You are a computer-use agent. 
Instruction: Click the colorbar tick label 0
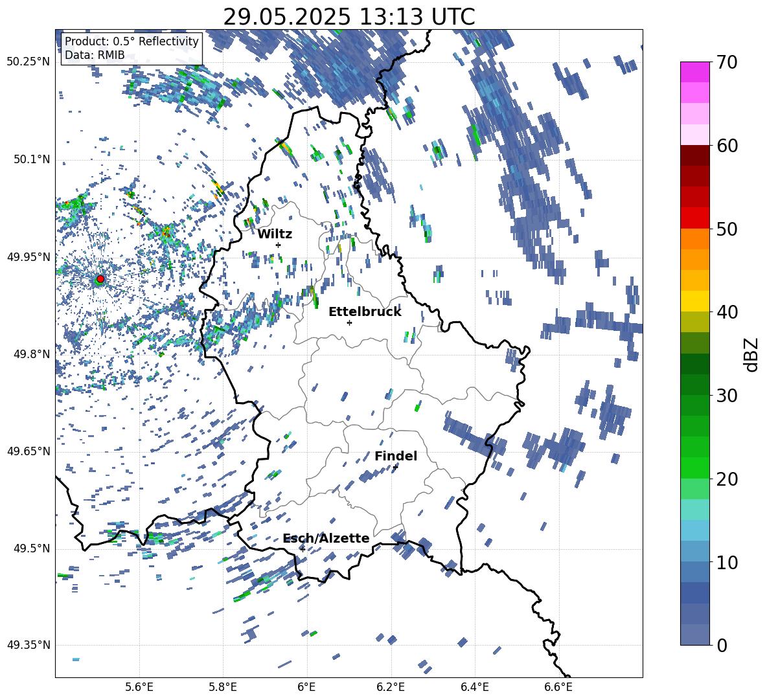(x=722, y=645)
